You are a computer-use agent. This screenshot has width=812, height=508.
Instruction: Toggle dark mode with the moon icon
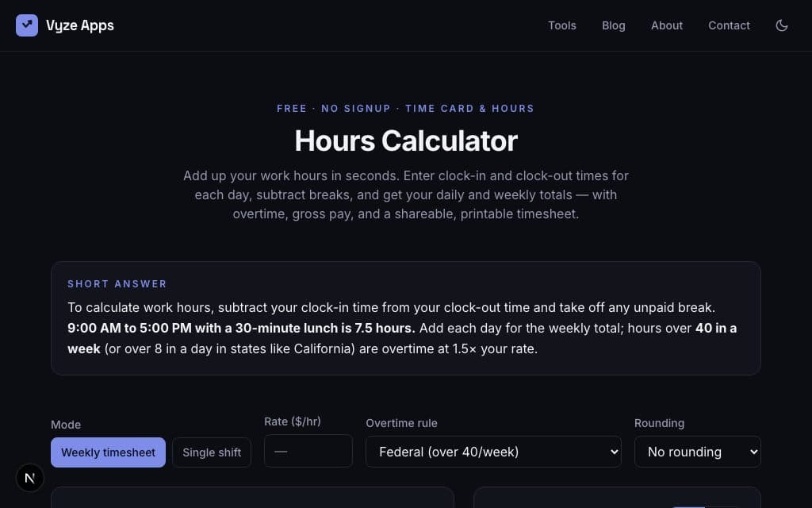781,25
